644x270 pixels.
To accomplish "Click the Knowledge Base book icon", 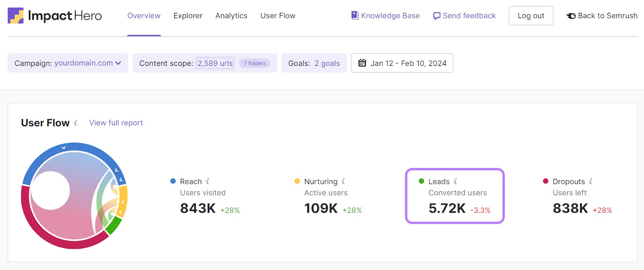I will click(355, 15).
